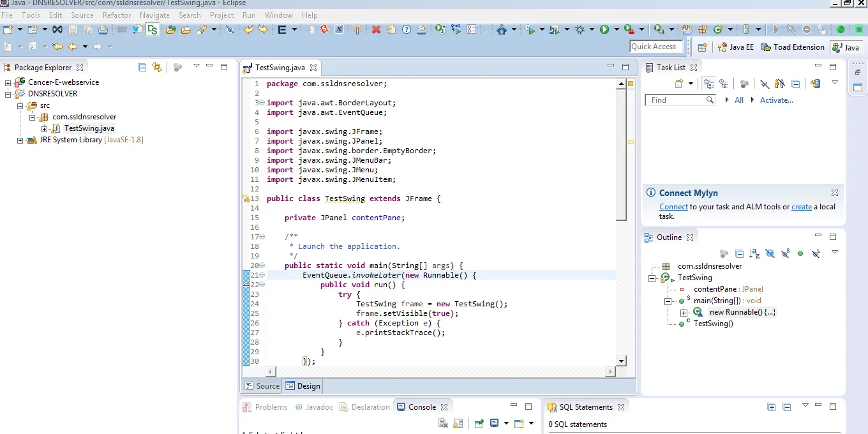Click the red X delete toolbar icon
Image resolution: width=868 pixels, height=434 pixels.
click(x=376, y=29)
